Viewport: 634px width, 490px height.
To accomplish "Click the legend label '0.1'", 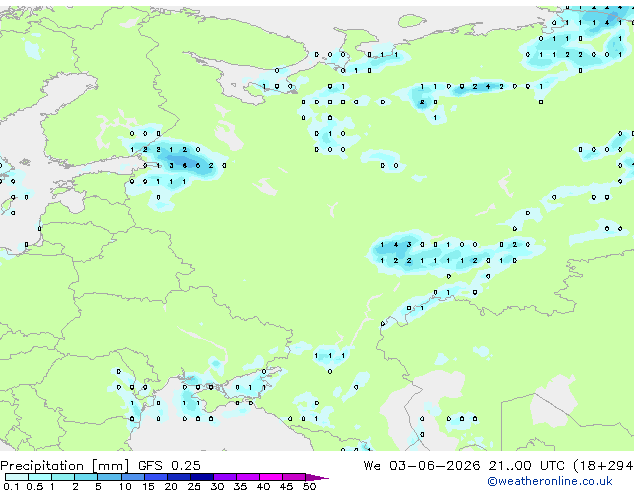I will [11, 486].
